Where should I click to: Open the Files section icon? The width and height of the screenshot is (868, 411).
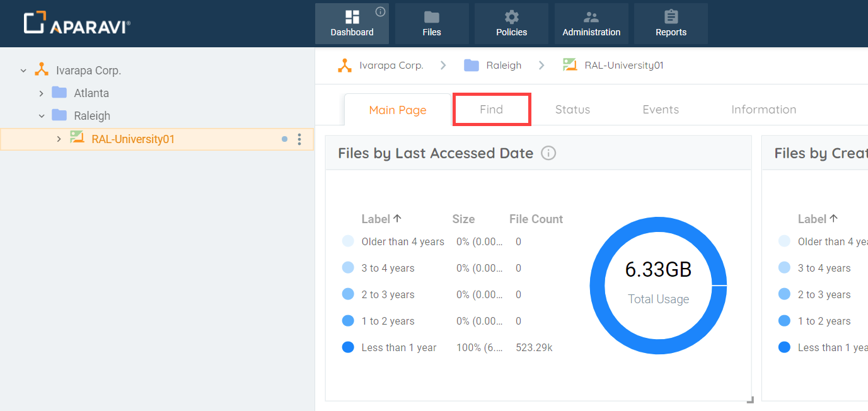[431, 16]
